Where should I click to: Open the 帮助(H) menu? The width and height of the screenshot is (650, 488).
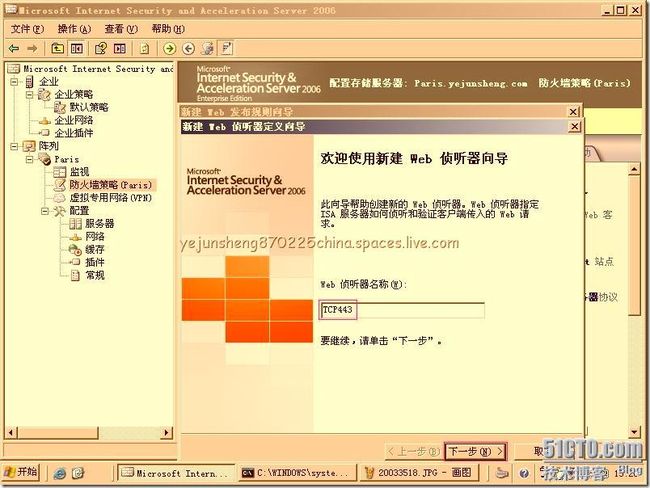pyautogui.click(x=168, y=29)
